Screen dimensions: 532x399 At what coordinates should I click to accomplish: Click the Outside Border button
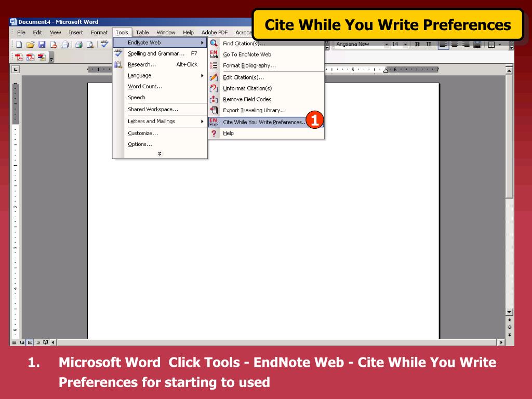pyautogui.click(x=491, y=45)
